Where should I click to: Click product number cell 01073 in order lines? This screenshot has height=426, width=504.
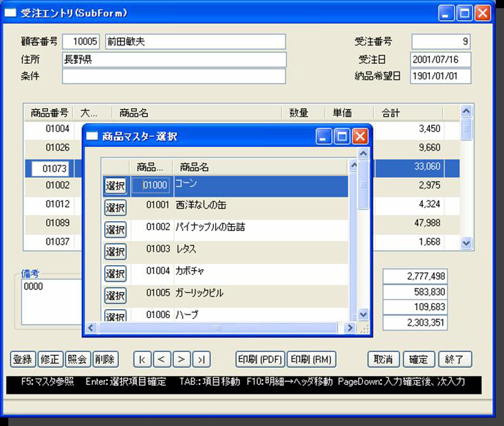pos(50,168)
